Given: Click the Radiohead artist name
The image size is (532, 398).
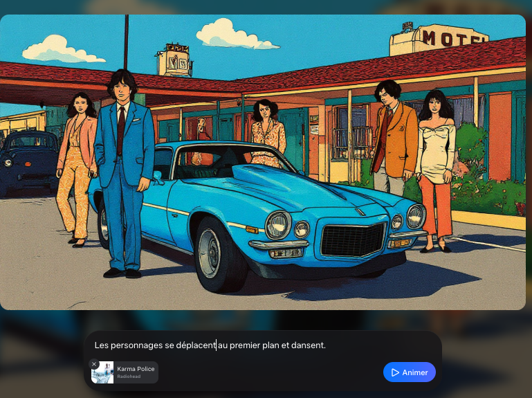Looking at the screenshot, I should (x=129, y=377).
